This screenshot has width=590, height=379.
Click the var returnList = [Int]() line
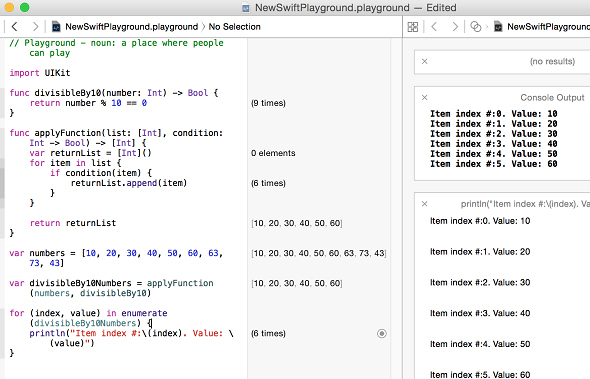click(90, 153)
